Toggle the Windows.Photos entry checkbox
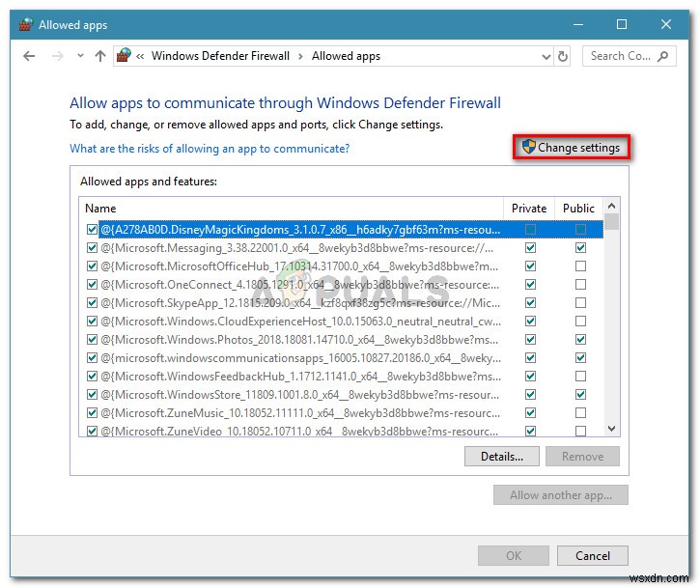Image resolution: width=700 pixels, height=588 pixels. (x=92, y=339)
